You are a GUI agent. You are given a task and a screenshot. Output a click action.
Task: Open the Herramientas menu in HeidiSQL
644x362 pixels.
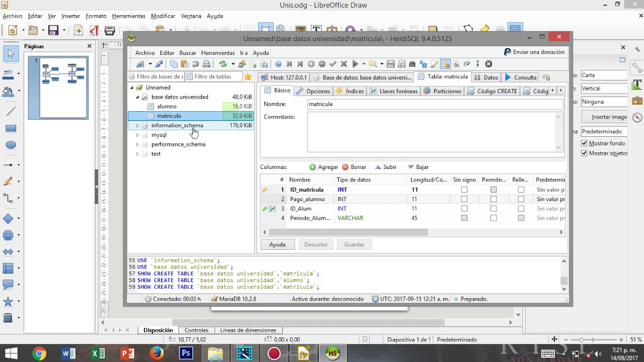[x=218, y=53]
